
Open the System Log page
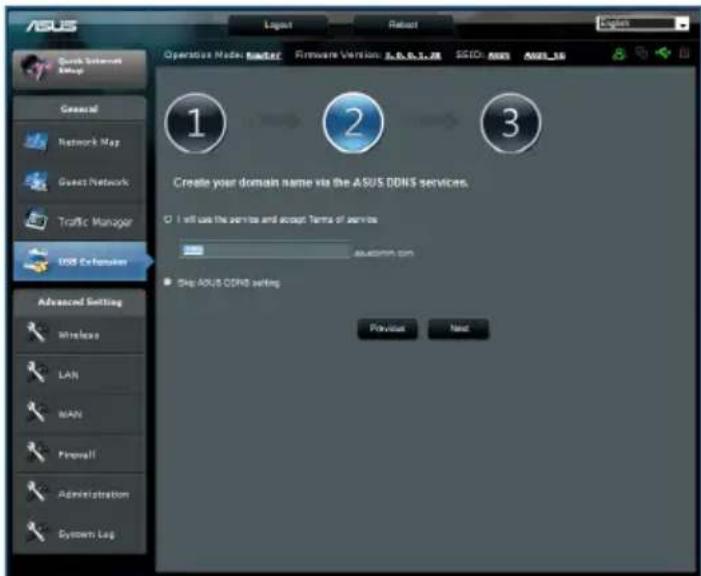click(x=80, y=534)
